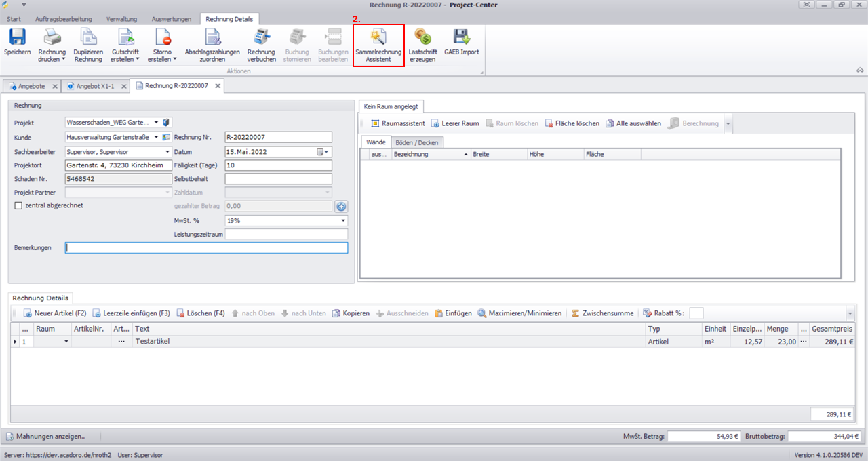
Task: Expand the Rechnung drucken options arrow
Action: pos(63,59)
